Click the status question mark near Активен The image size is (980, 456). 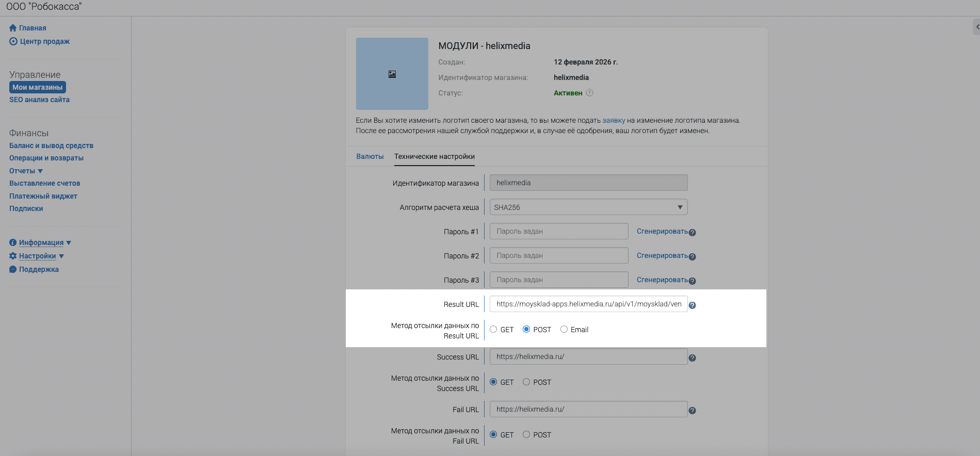589,93
